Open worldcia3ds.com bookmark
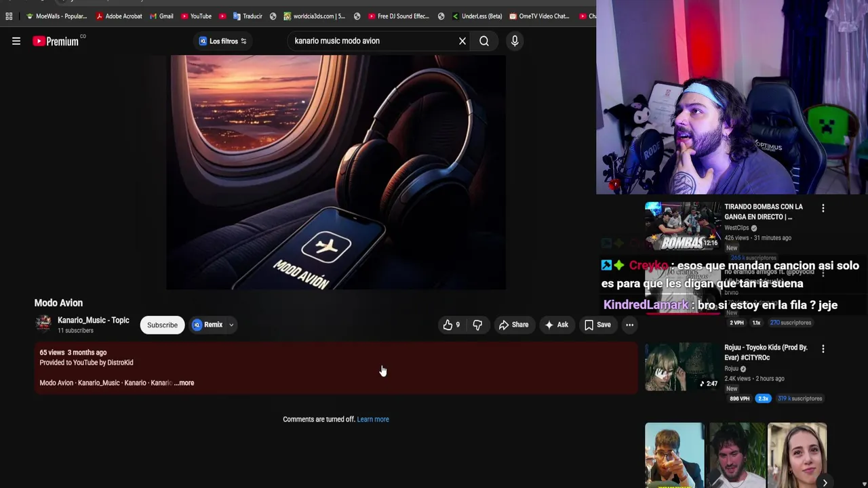 coord(315,16)
